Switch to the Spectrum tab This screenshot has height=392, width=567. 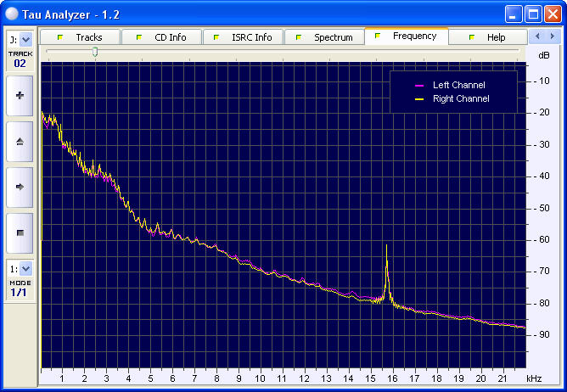pos(324,37)
